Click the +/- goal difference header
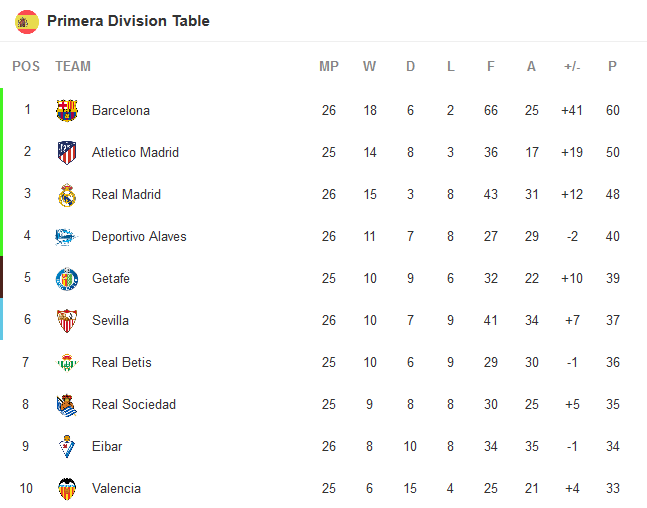647x508 pixels. (572, 67)
